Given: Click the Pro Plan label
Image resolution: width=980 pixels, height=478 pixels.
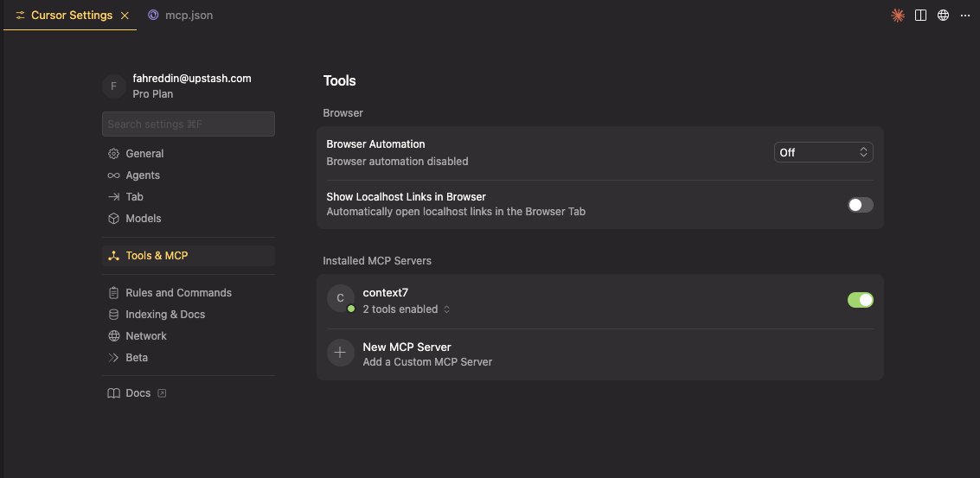Looking at the screenshot, I should tap(152, 94).
